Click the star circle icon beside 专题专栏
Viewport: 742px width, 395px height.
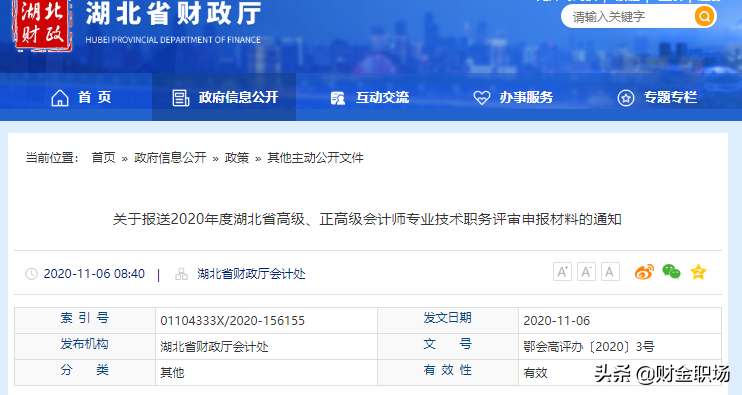click(626, 98)
